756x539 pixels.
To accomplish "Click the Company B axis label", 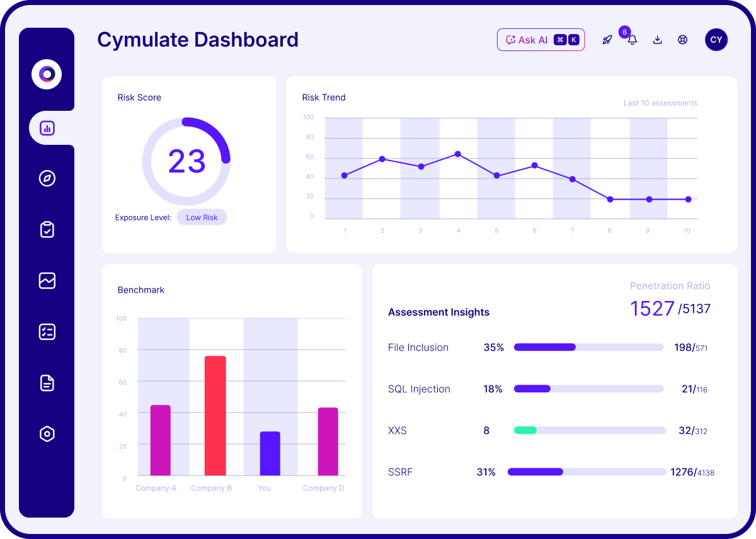I will [212, 488].
